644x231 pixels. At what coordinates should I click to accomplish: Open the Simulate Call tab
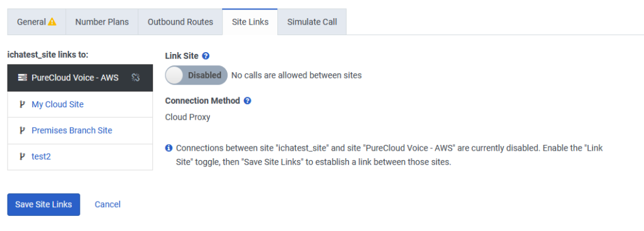(312, 22)
